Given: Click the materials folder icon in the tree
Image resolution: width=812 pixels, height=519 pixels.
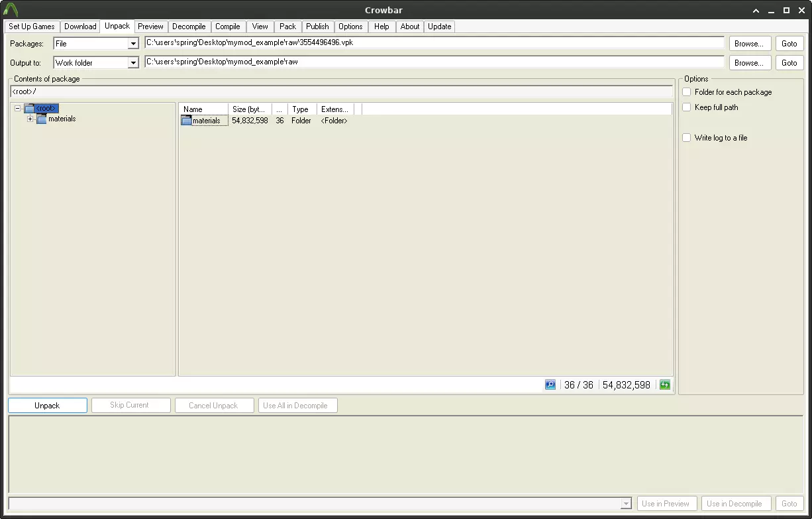Looking at the screenshot, I should 42,119.
